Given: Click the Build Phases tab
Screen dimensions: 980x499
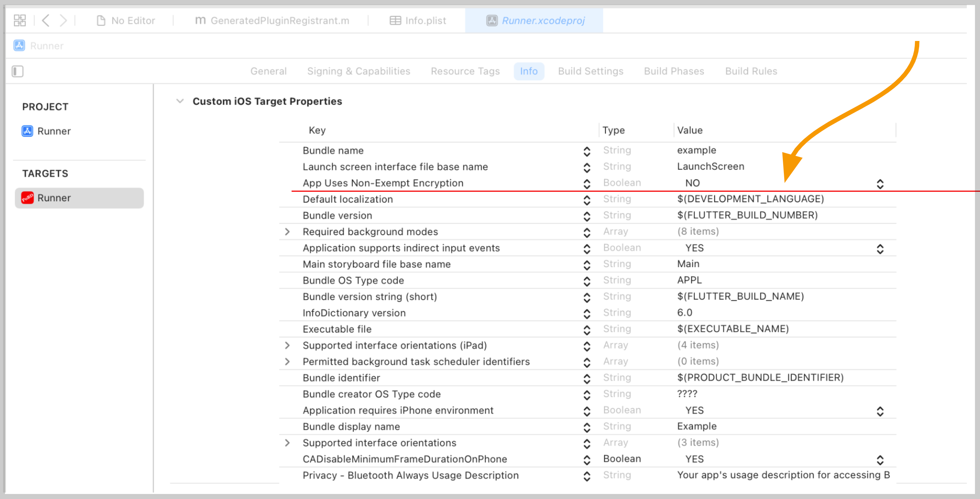Looking at the screenshot, I should [x=673, y=71].
